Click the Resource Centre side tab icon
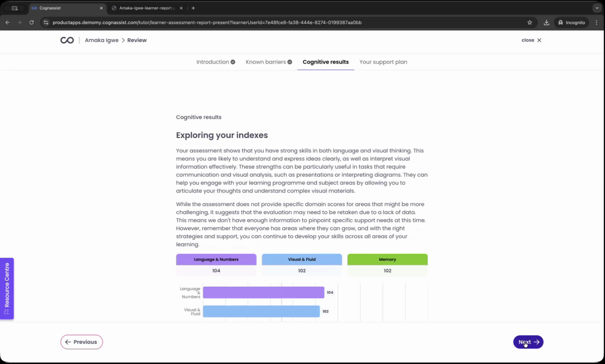The height and width of the screenshot is (364, 605). [x=7, y=311]
